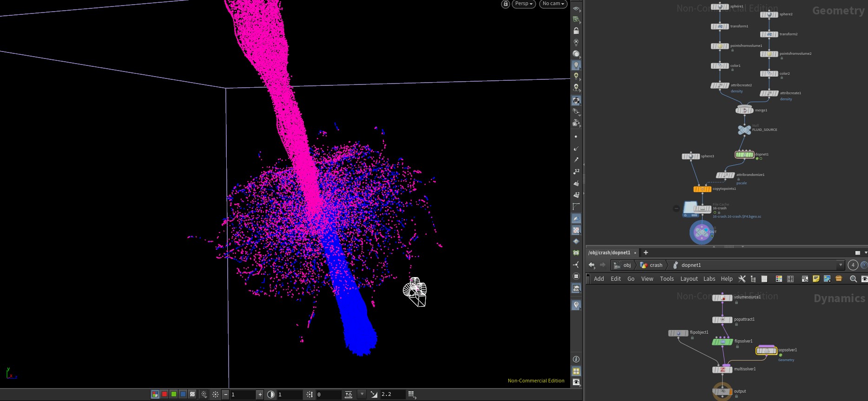Open the color palette grid icon
The height and width of the screenshot is (401, 868).
pos(779,279)
